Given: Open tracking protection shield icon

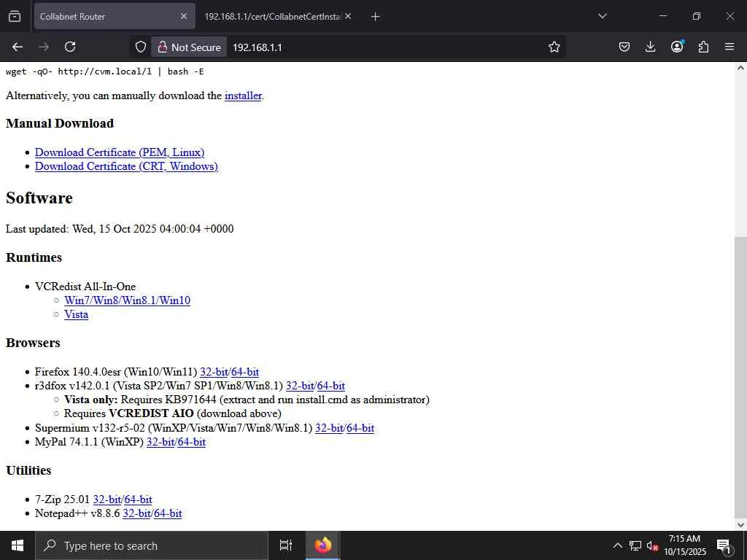Looking at the screenshot, I should [x=140, y=47].
